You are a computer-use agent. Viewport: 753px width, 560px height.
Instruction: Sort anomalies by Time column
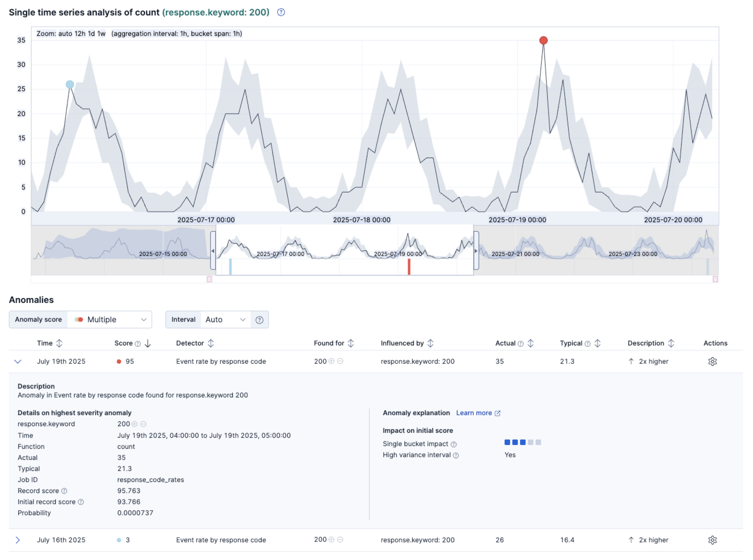coord(60,343)
